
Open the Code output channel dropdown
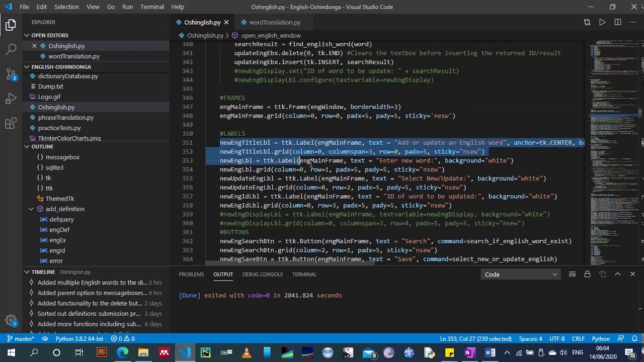(x=521, y=275)
